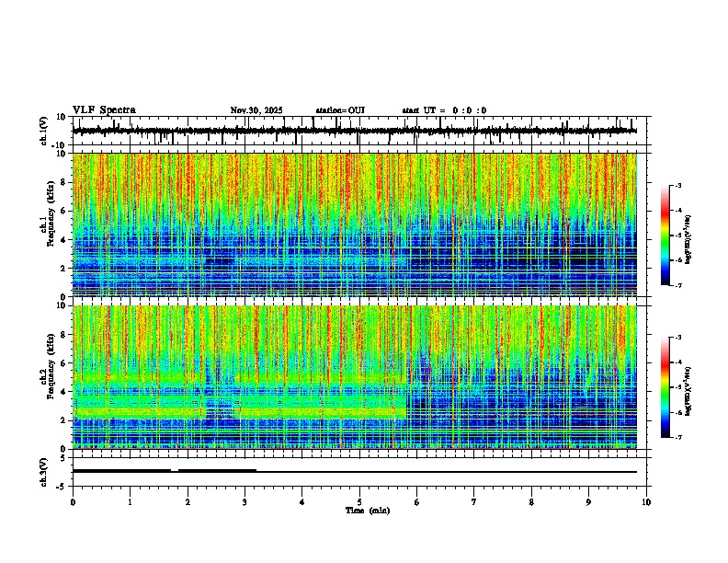The height and width of the screenshot is (563, 728).
Task: Click the "ch.1(V)" waveform axis label
Action: [x=44, y=131]
